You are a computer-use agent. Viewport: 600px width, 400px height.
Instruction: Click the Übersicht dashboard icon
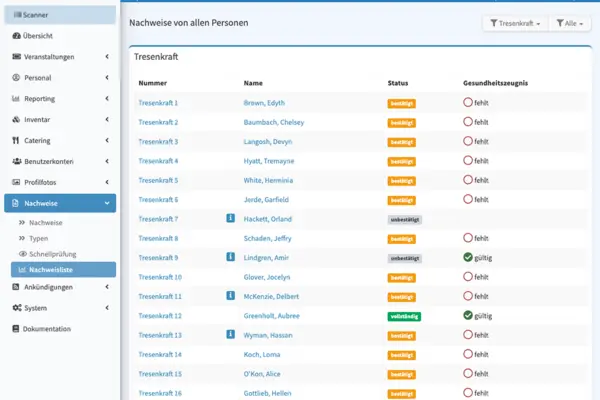click(x=16, y=36)
